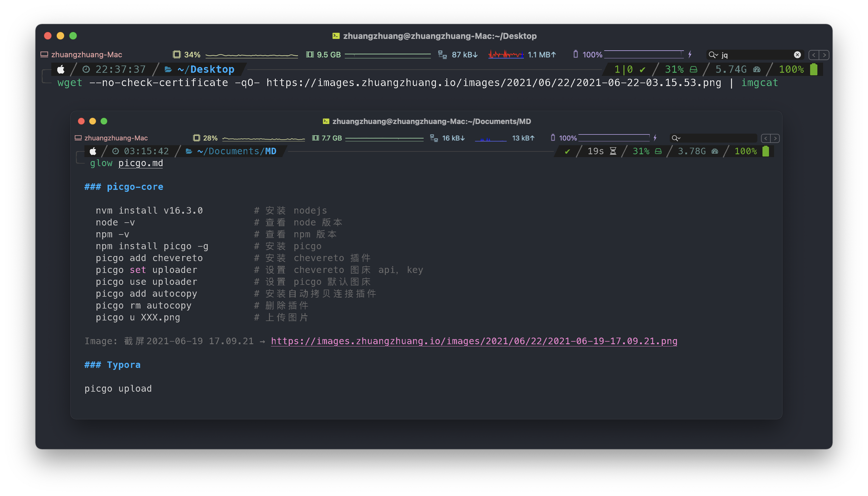This screenshot has height=496, width=868.
Task: Click the "npm install picgo -g" line
Action: click(x=152, y=246)
